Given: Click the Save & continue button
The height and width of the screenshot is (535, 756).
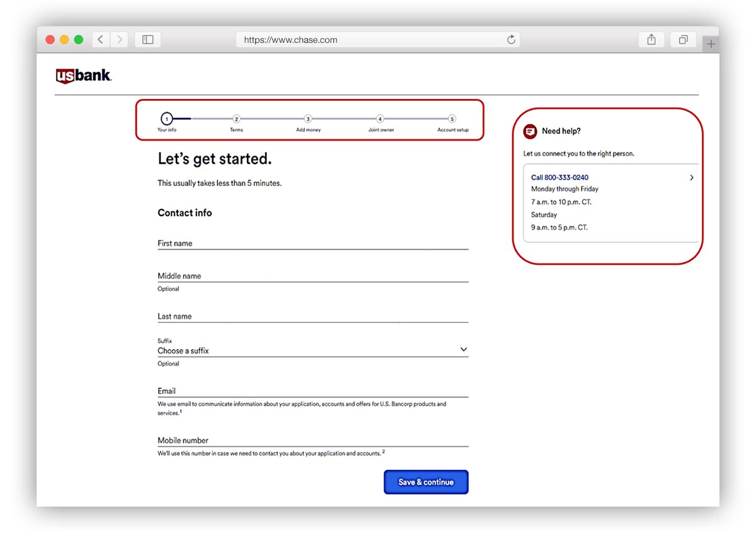Looking at the screenshot, I should tap(426, 482).
